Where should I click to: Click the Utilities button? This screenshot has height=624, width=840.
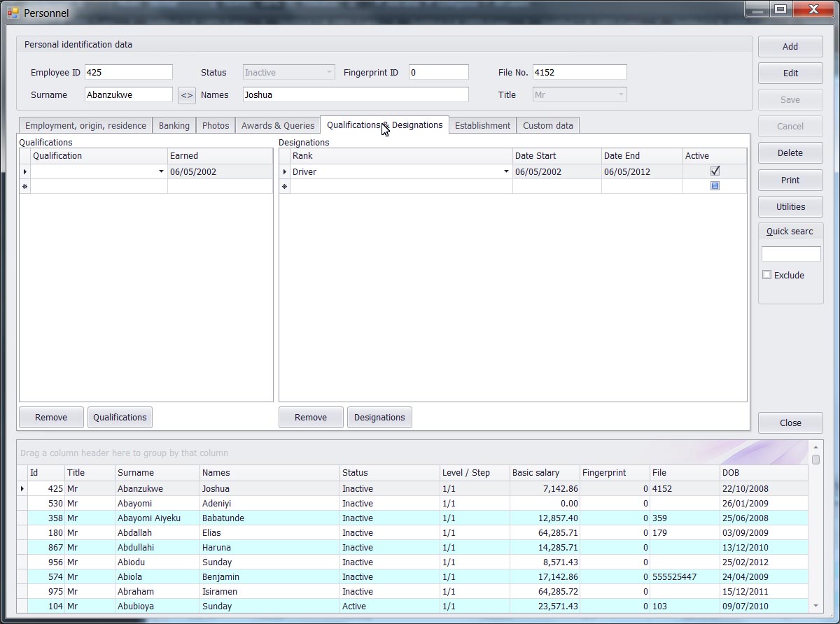[790, 206]
